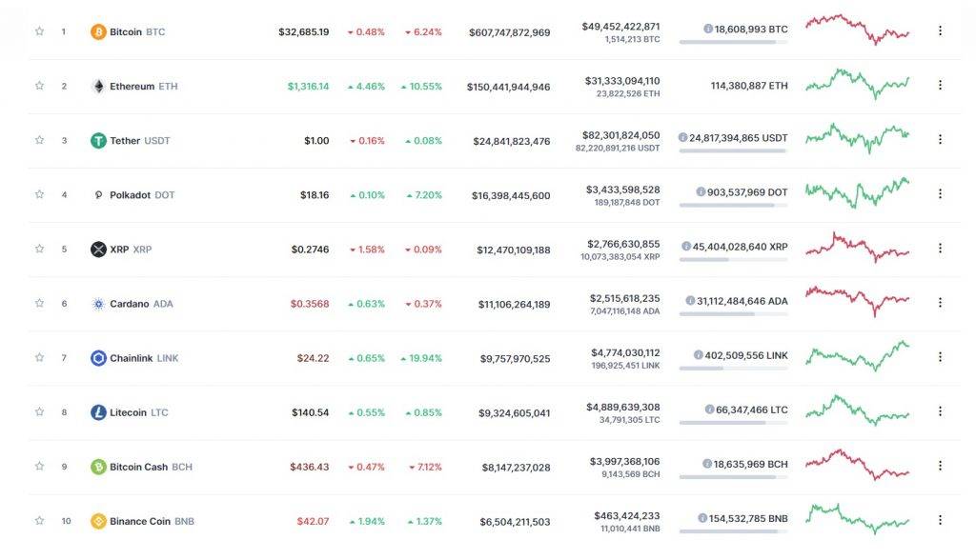Click the Tether logo icon
This screenshot has height=560, width=976.
point(98,140)
